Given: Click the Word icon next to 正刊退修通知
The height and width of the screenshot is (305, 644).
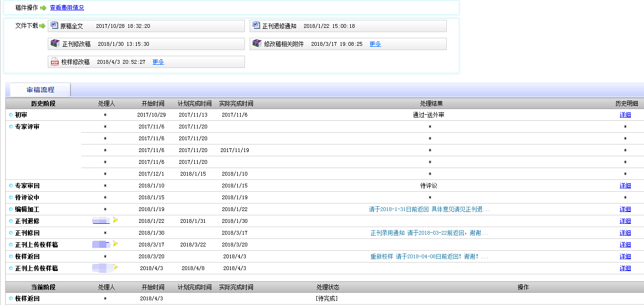Looking at the screenshot, I should tap(256, 25).
